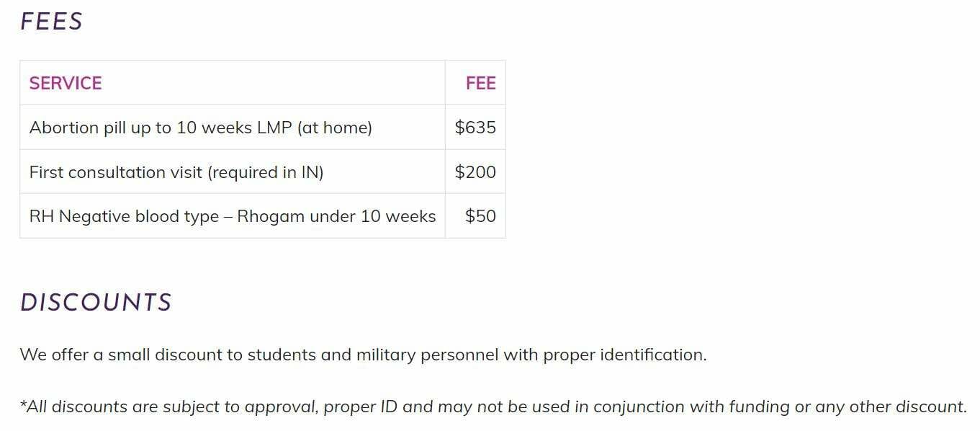Viewport: 980px width, 431px height.
Task: Click the SERVICE column header
Action: pyautogui.click(x=66, y=84)
